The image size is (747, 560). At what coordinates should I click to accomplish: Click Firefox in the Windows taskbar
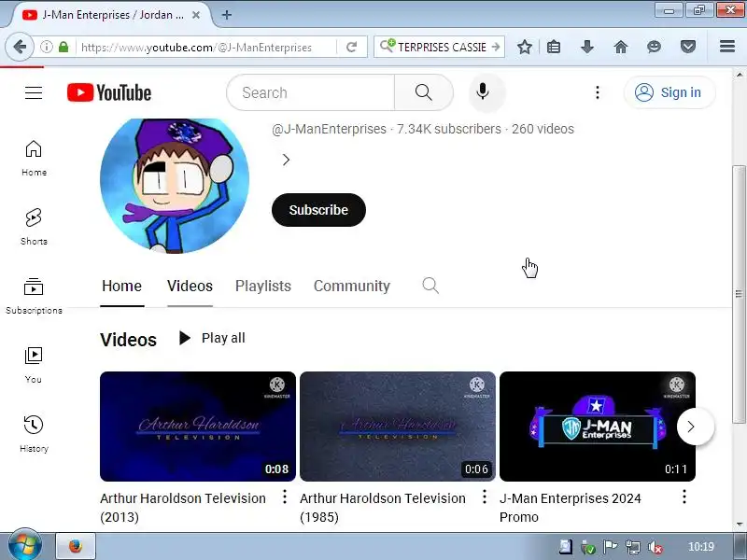point(76,546)
